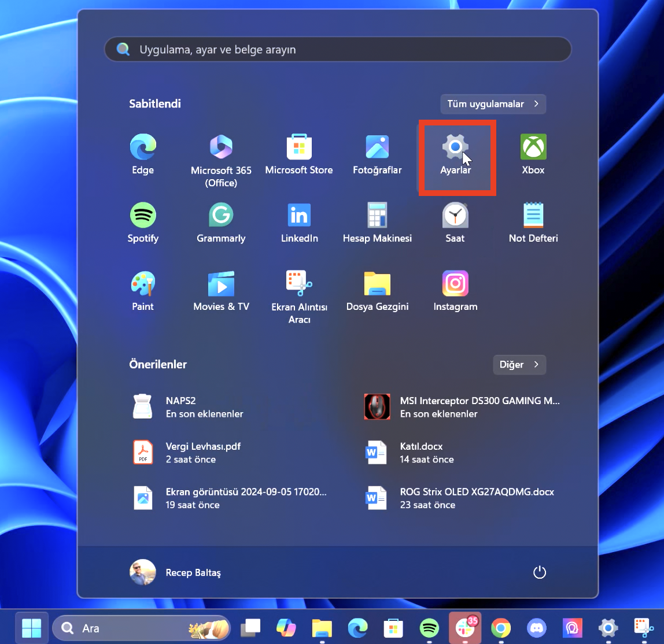Click the taskbar Ara search box
The width and height of the screenshot is (664, 644).
(141, 628)
